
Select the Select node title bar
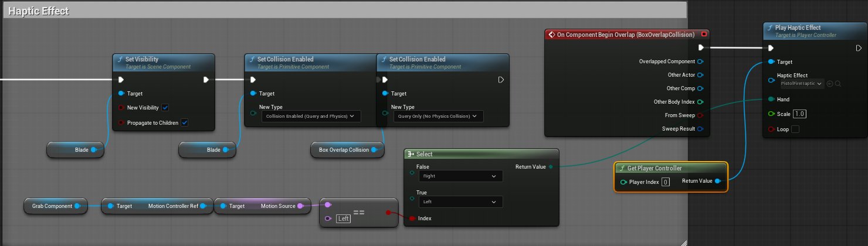pos(481,154)
